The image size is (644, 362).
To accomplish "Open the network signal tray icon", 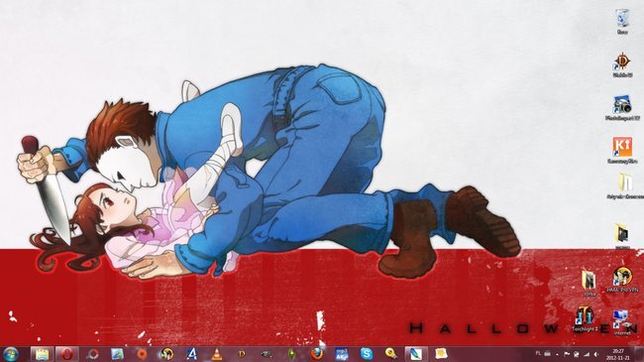I will coord(587,354).
